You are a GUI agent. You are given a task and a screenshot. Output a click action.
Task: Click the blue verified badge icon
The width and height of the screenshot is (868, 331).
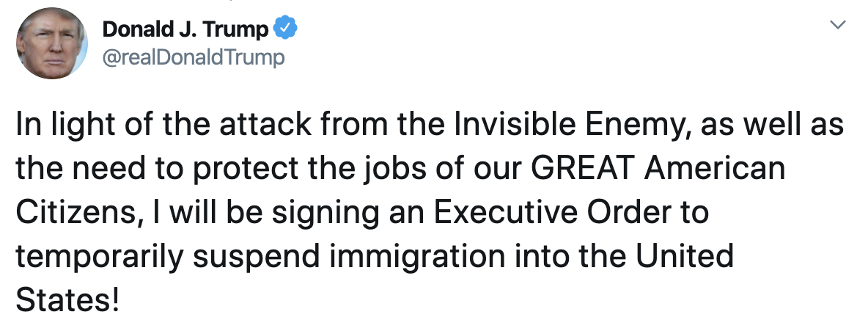pos(286,29)
